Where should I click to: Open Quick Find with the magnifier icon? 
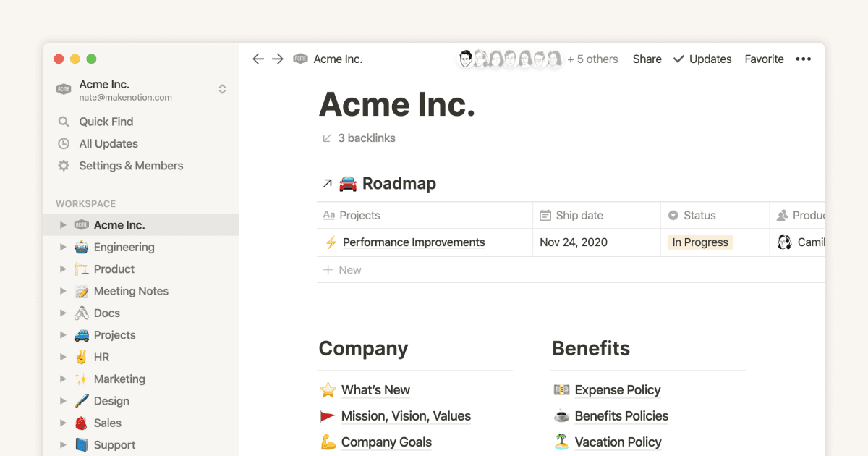pyautogui.click(x=64, y=122)
